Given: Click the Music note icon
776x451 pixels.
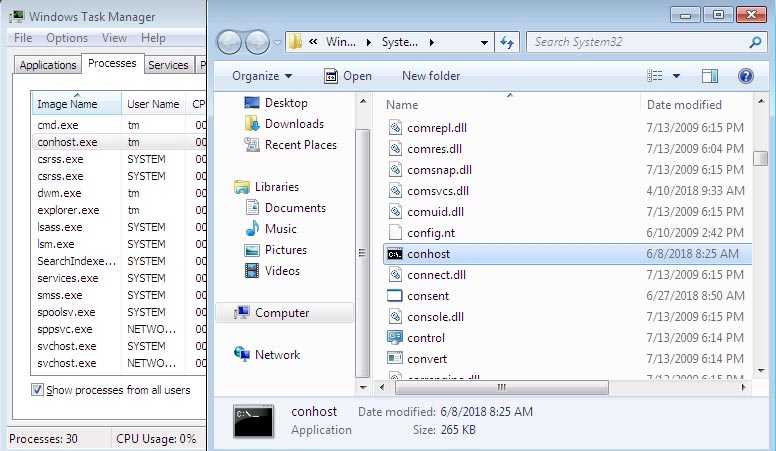Looking at the screenshot, I should tap(252, 228).
